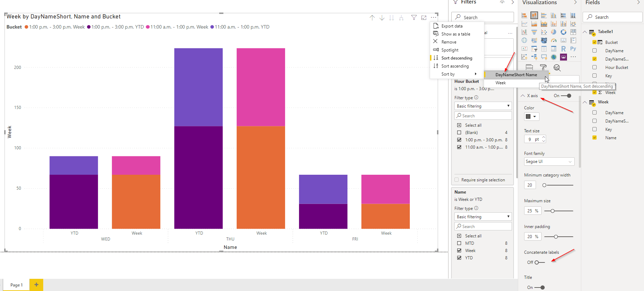Check the MTD filter checkbox
This screenshot has height=291, width=644.
(459, 243)
